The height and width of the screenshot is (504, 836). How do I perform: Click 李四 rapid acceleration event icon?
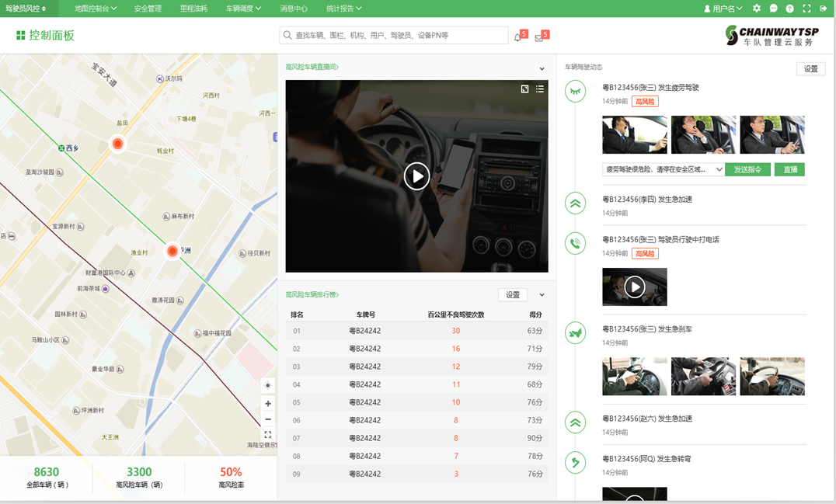(x=575, y=203)
